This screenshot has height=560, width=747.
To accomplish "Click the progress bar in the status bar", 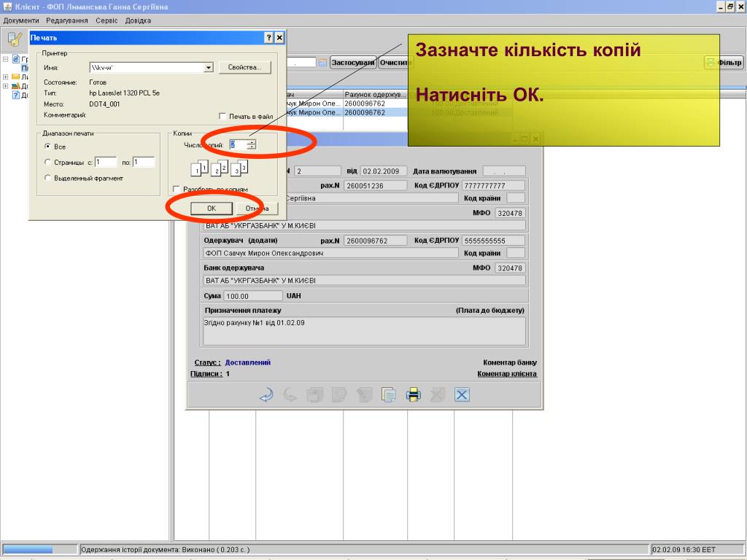I will click(x=39, y=549).
